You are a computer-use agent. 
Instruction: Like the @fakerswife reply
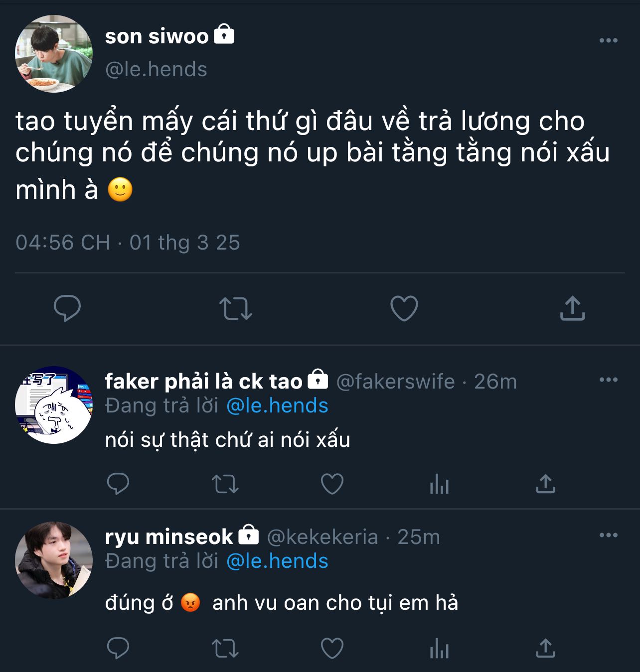pyautogui.click(x=332, y=483)
